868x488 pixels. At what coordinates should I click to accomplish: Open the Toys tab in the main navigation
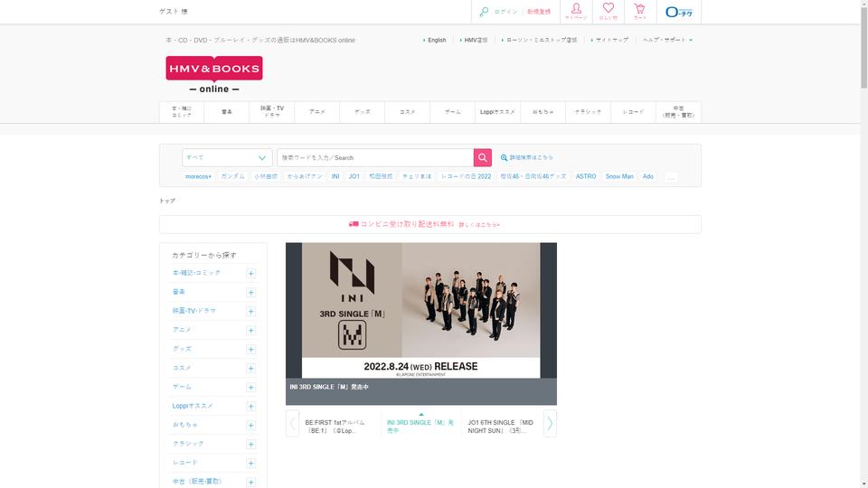point(543,112)
